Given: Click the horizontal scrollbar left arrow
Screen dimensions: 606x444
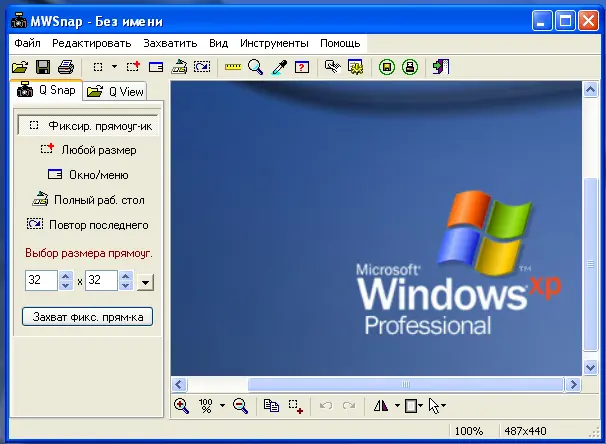Looking at the screenshot, I should tap(179, 384).
